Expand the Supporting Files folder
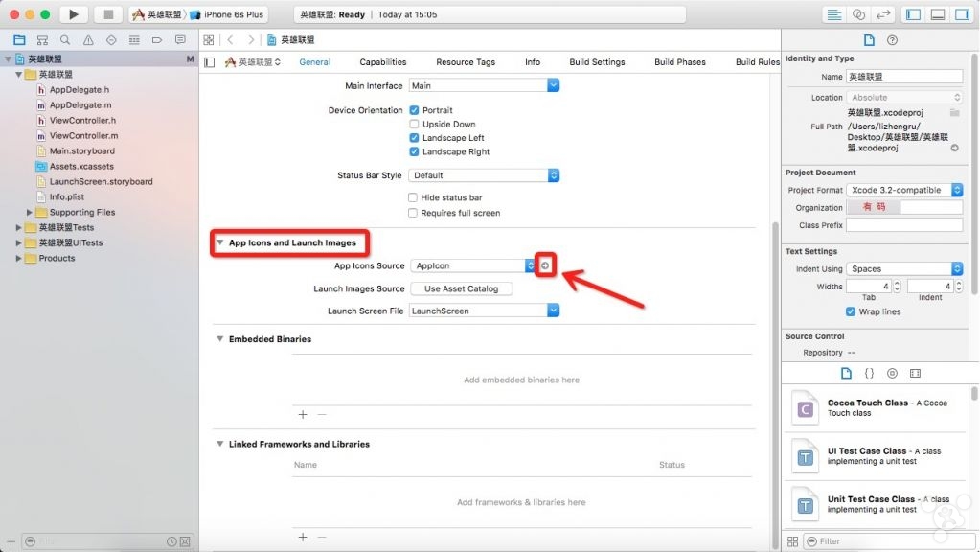The width and height of the screenshot is (980, 552). [x=30, y=212]
